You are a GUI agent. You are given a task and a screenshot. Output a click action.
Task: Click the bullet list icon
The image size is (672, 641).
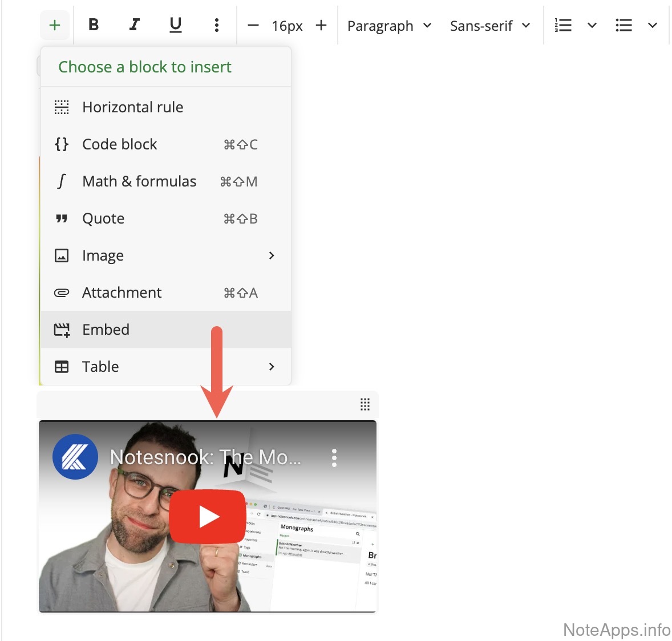click(624, 25)
